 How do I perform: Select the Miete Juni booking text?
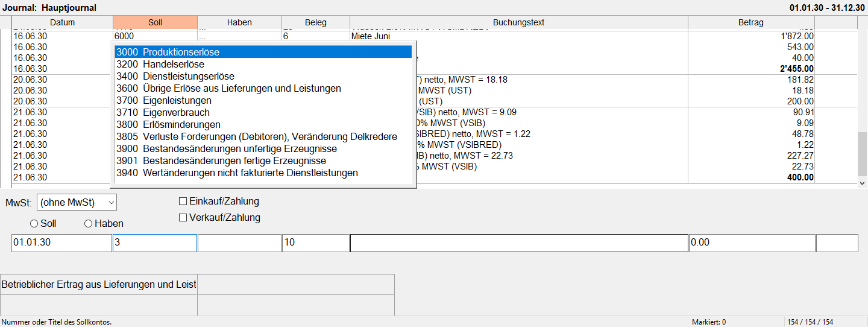[x=370, y=36]
